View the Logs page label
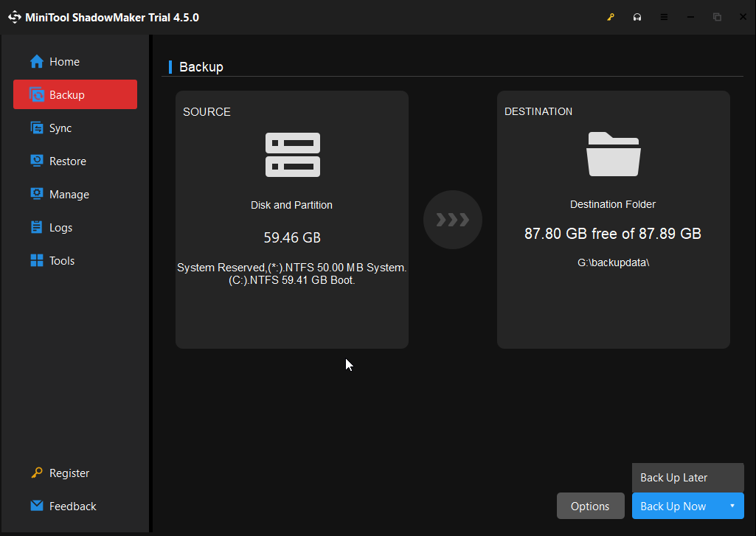Image resolution: width=756 pixels, height=536 pixels. (61, 228)
